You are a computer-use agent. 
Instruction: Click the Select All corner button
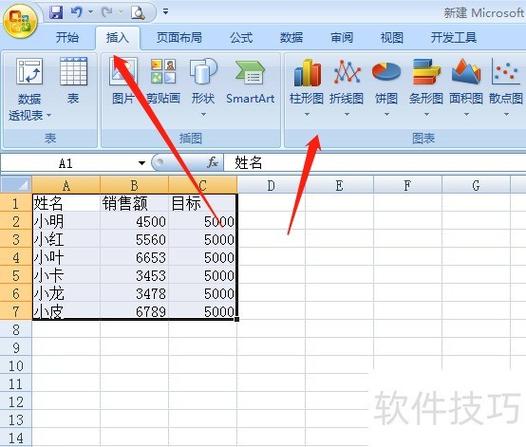(16, 185)
